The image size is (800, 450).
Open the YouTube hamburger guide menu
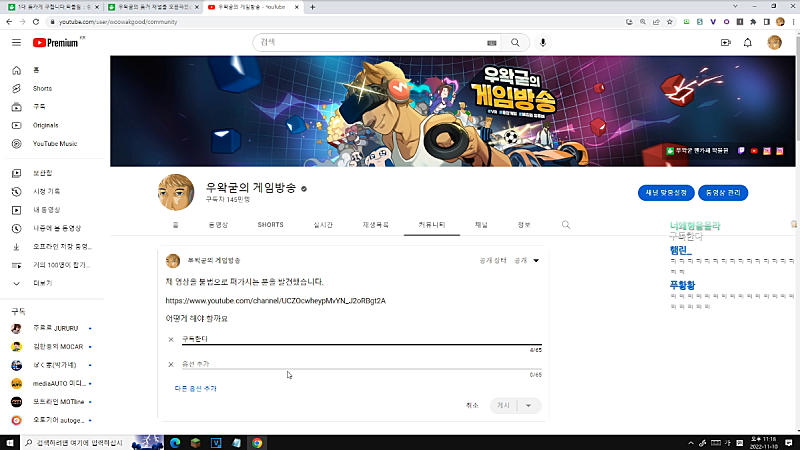tap(16, 42)
